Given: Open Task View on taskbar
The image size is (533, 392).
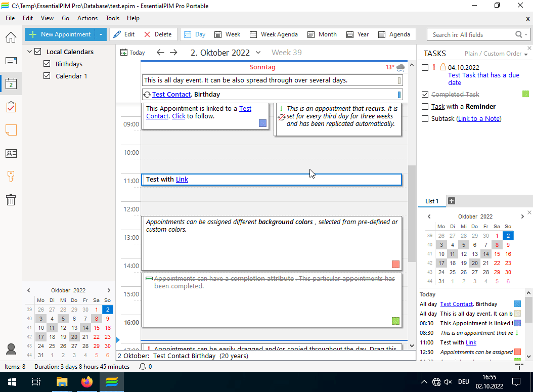Looking at the screenshot, I should 36,382.
